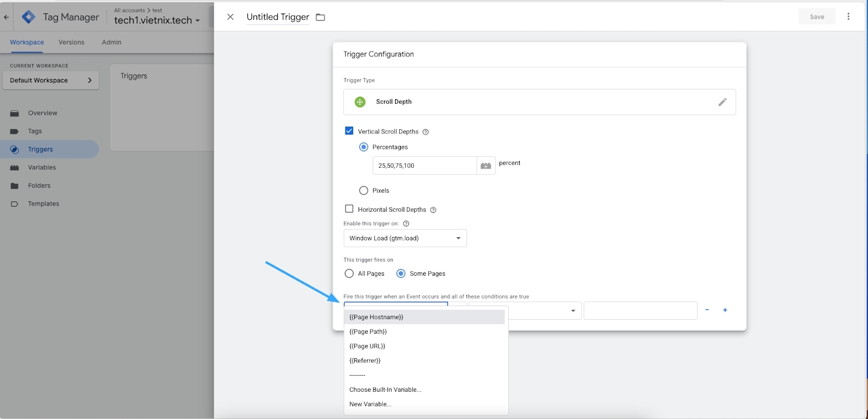Click Choose Built-In Variable... option
Screen dimensions: 868x419
[x=385, y=390]
